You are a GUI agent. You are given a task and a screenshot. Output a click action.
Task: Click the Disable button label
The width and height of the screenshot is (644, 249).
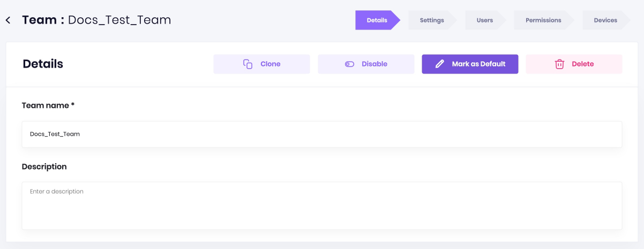pos(375,64)
